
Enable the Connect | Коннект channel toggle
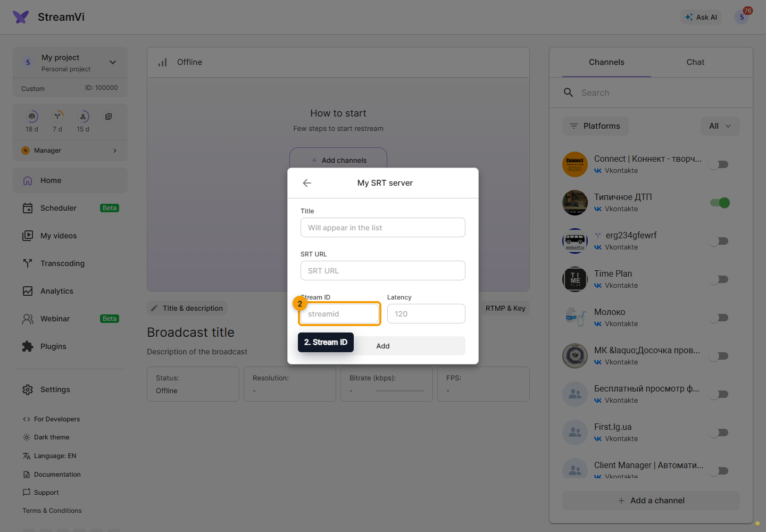pyautogui.click(x=719, y=164)
